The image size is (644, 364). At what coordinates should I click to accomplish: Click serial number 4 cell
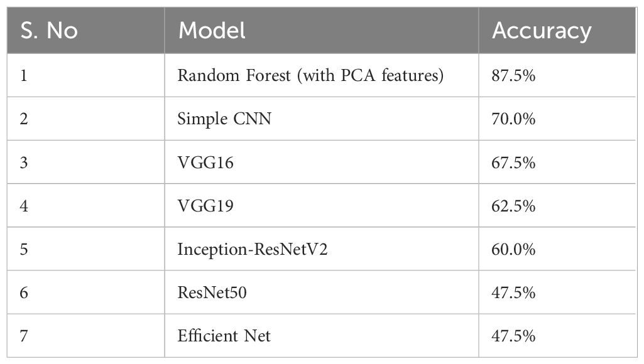point(25,206)
